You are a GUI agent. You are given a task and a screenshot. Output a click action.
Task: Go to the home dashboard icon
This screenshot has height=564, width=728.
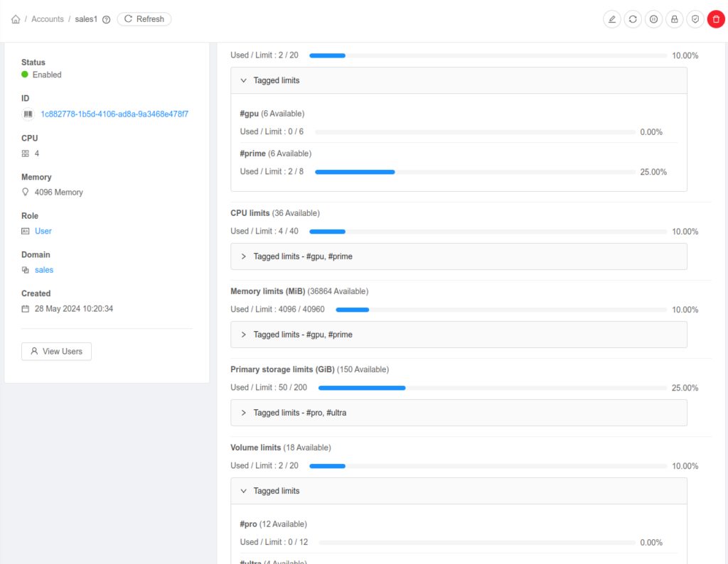16,19
